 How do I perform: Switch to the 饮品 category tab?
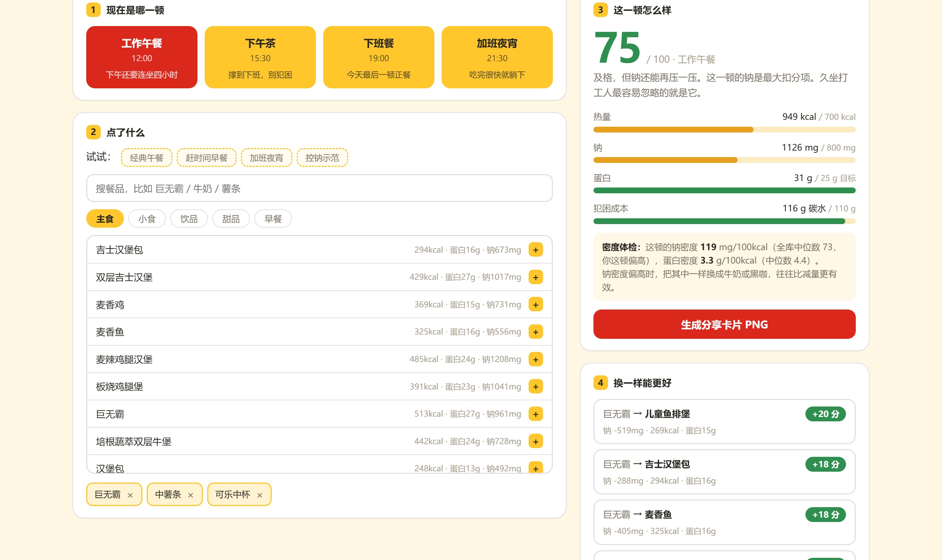(189, 219)
